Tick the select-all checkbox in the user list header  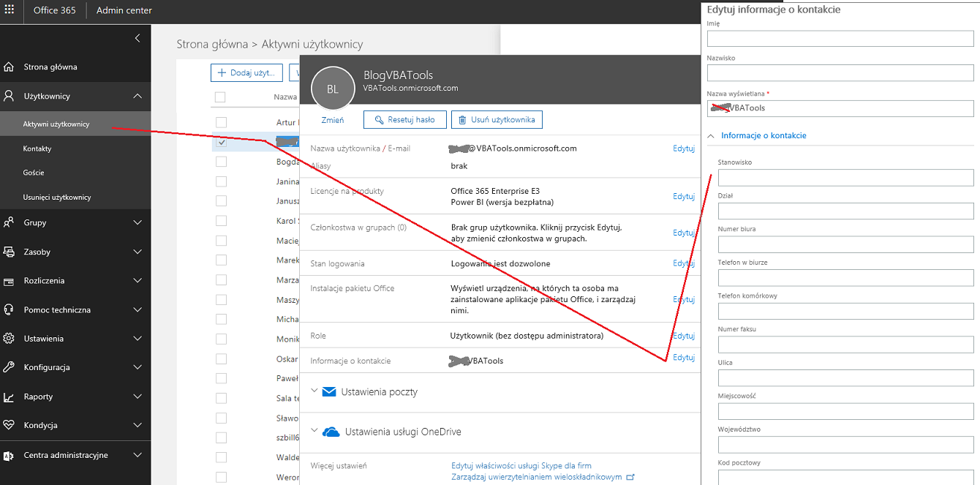coord(220,97)
